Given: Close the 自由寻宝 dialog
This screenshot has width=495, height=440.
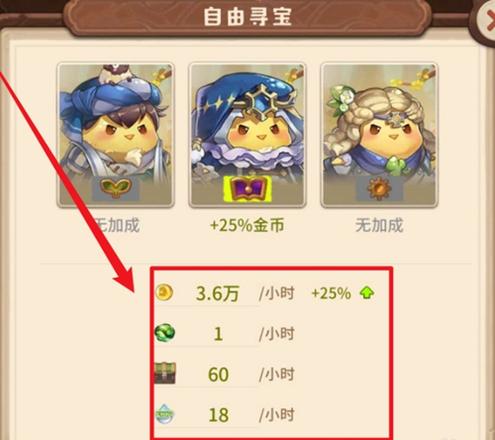Looking at the screenshot, I should pos(487,20).
